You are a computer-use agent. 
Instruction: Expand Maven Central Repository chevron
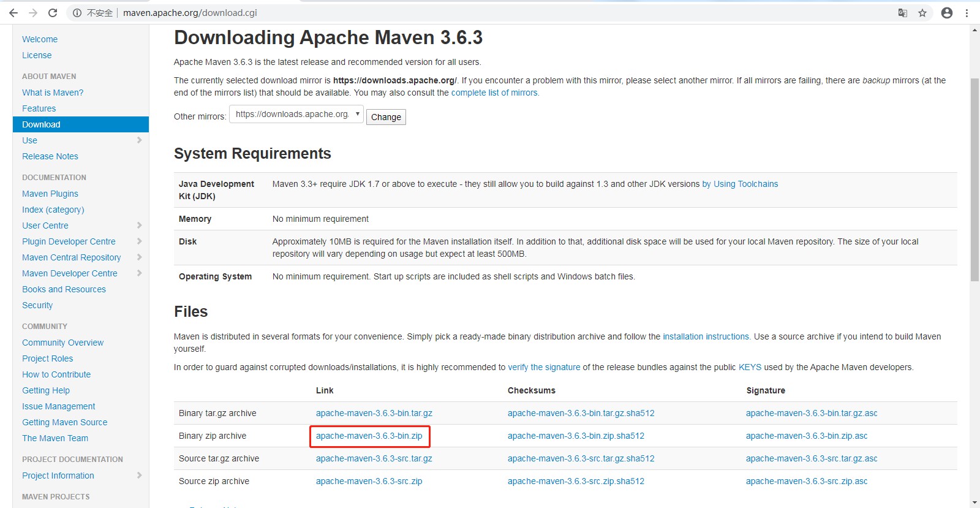[x=140, y=257]
